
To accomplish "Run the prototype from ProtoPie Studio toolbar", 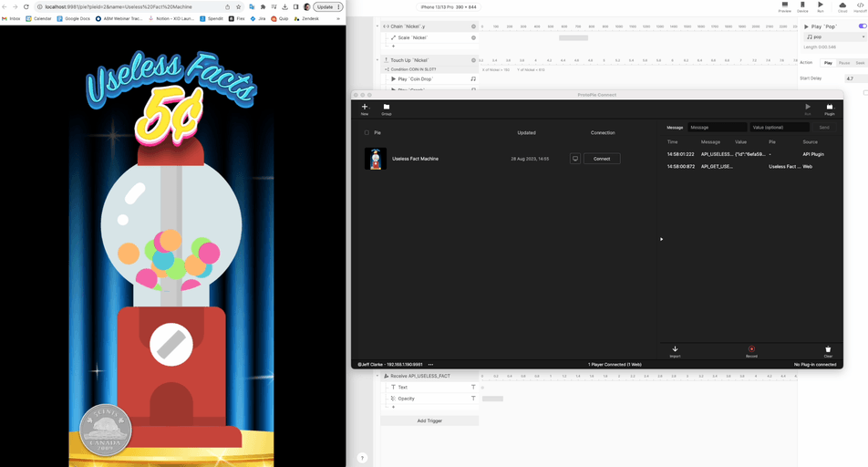I will [821, 6].
